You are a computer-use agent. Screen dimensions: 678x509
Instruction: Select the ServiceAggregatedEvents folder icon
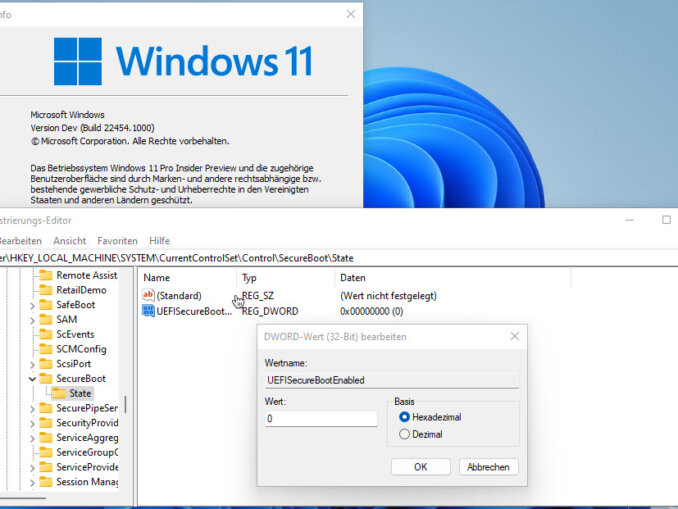46,437
